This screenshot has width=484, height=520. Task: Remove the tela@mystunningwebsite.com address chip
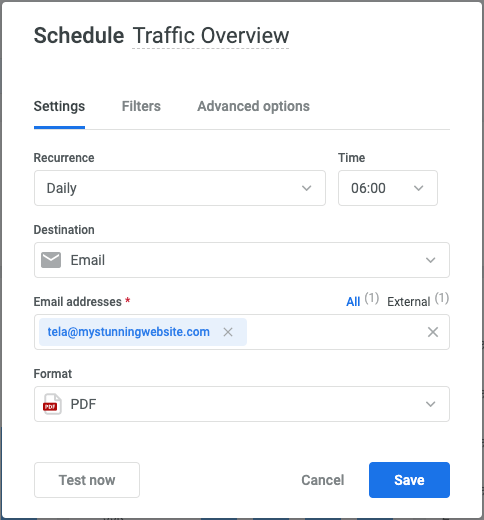click(228, 332)
